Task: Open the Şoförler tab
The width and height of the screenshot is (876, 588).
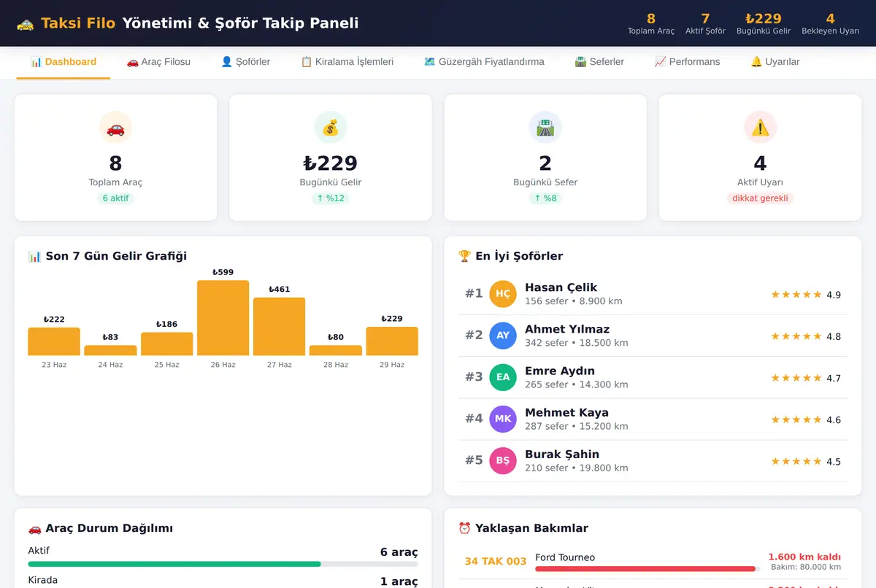Action: tap(245, 62)
